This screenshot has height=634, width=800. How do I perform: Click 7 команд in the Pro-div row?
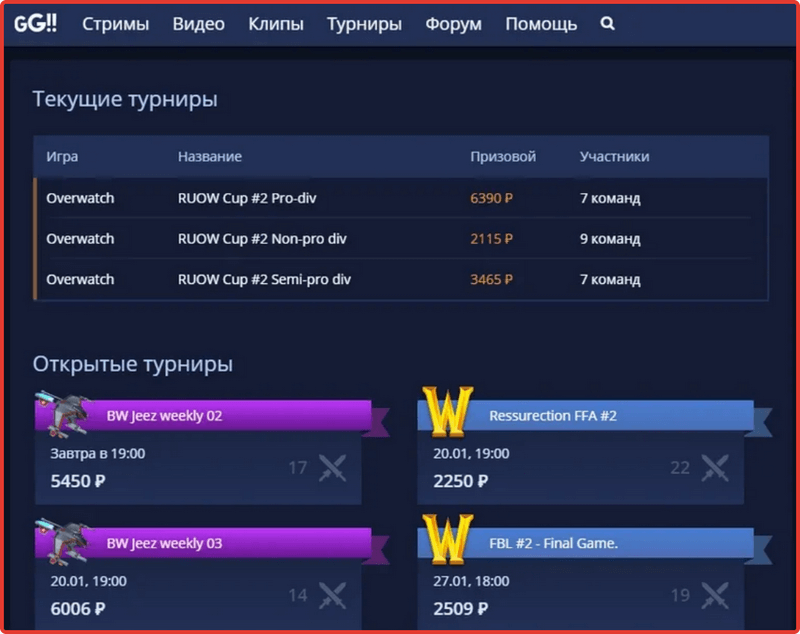click(x=610, y=198)
